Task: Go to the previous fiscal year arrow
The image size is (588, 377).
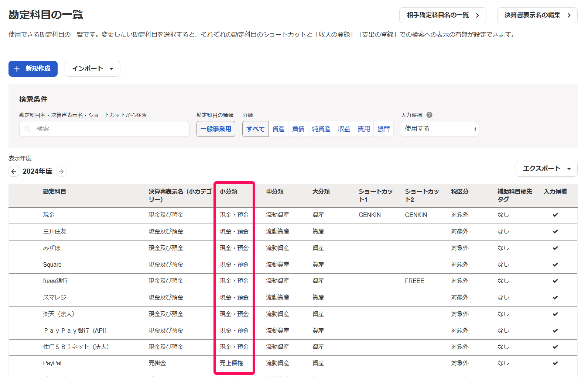Action: point(14,171)
